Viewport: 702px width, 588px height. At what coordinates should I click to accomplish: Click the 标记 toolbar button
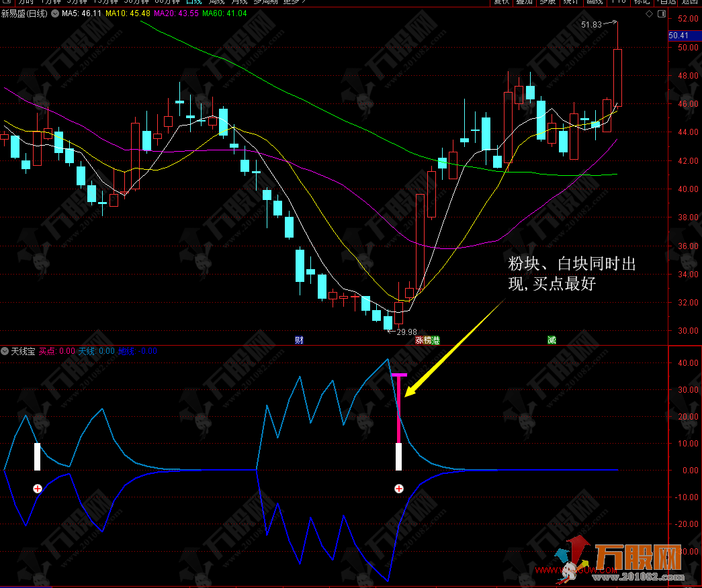coord(642,2)
